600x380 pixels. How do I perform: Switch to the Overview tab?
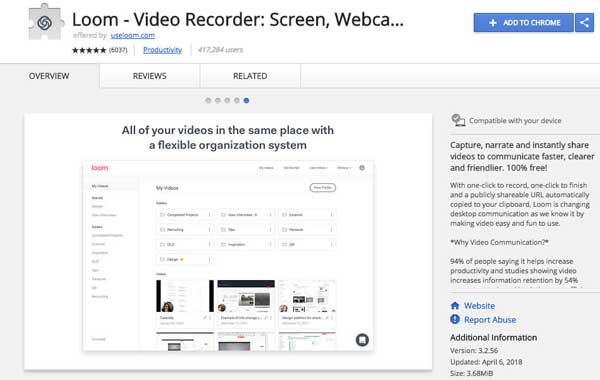[49, 76]
